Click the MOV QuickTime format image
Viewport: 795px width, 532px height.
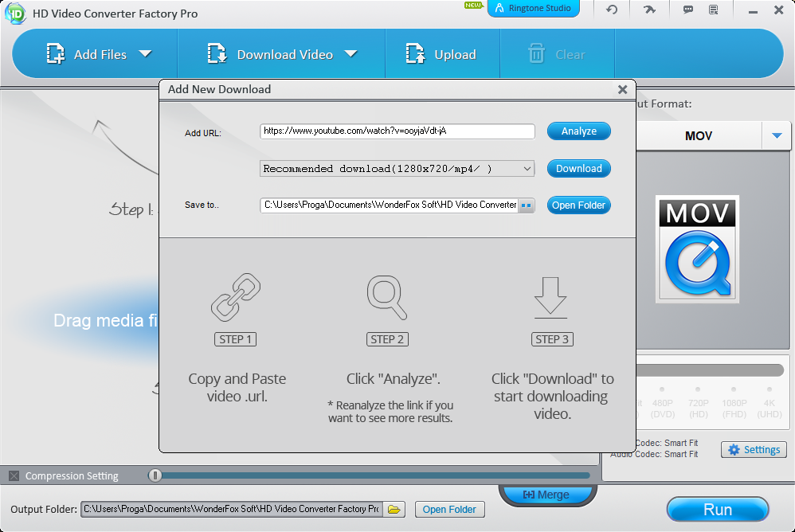click(697, 249)
